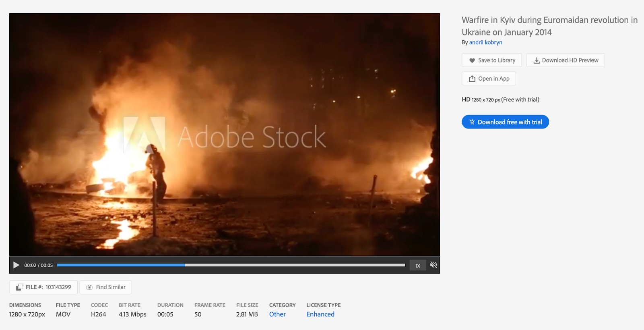Click the frame rate value 50
Image resolution: width=644 pixels, height=330 pixels.
pyautogui.click(x=198, y=314)
